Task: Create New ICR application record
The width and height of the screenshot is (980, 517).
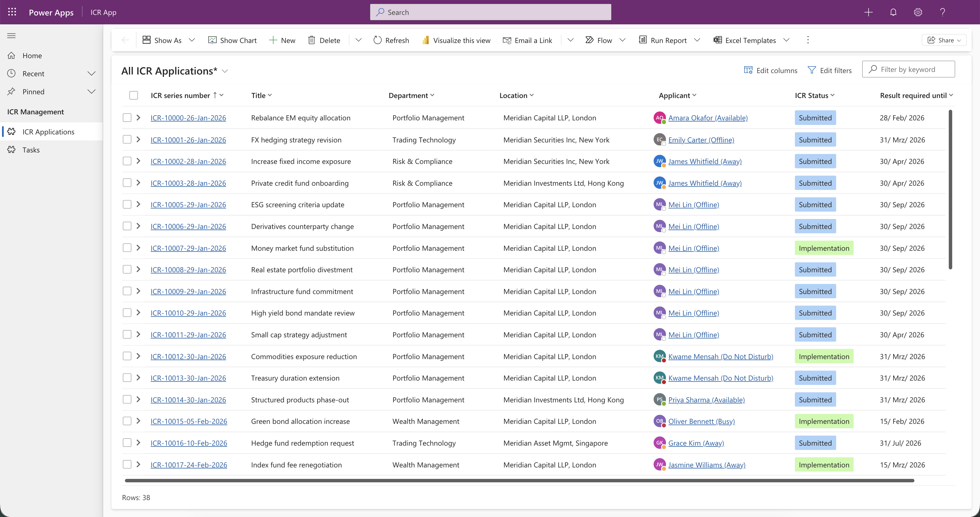Action: pyautogui.click(x=282, y=40)
